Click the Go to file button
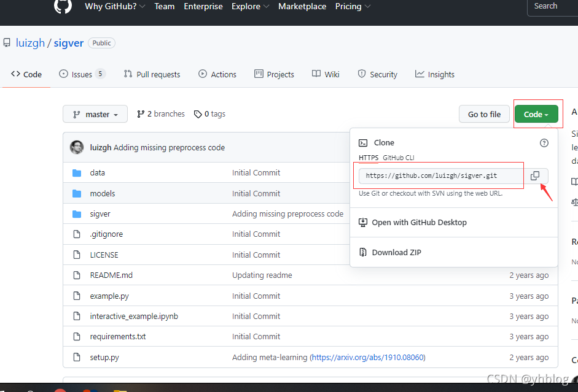 coord(485,114)
